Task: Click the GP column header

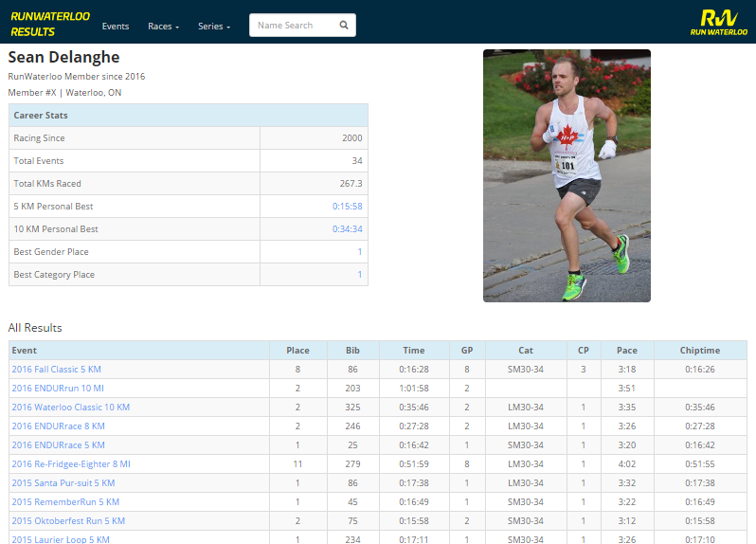Action: point(467,351)
